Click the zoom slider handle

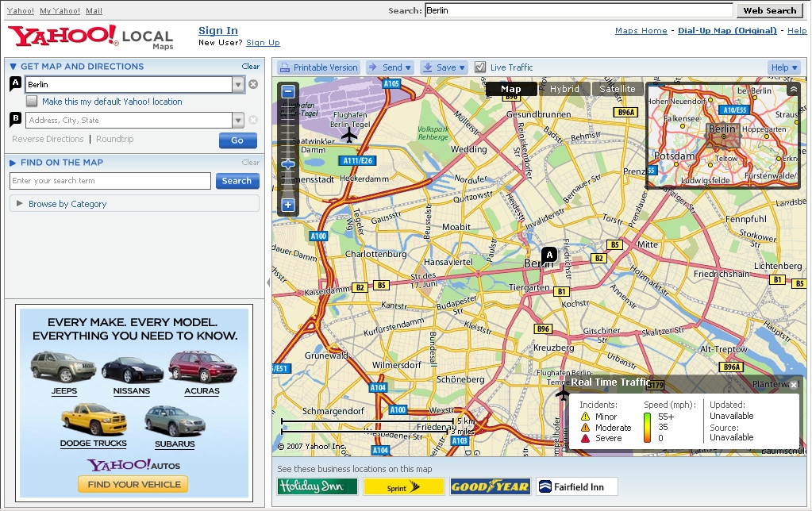[x=288, y=164]
